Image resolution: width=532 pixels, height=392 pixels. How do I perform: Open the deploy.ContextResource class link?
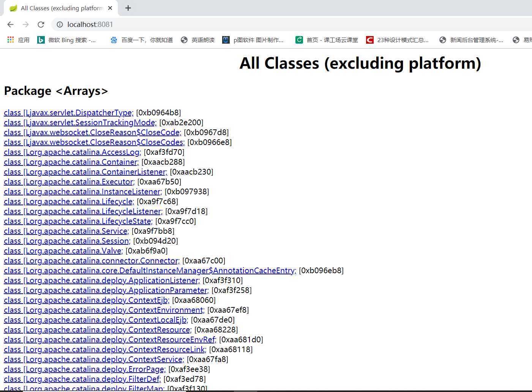pyautogui.click(x=98, y=330)
